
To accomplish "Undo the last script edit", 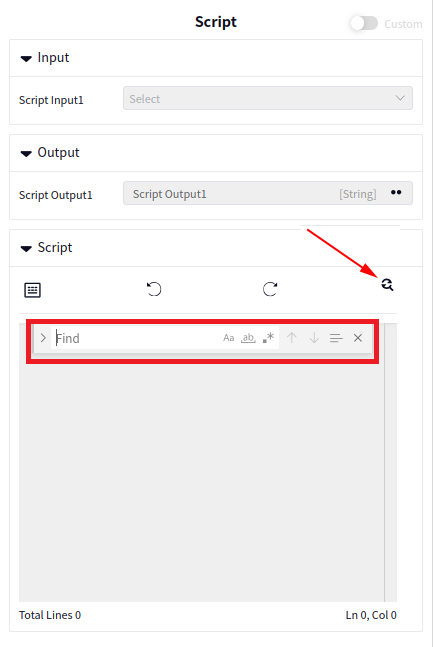I will pyautogui.click(x=154, y=289).
